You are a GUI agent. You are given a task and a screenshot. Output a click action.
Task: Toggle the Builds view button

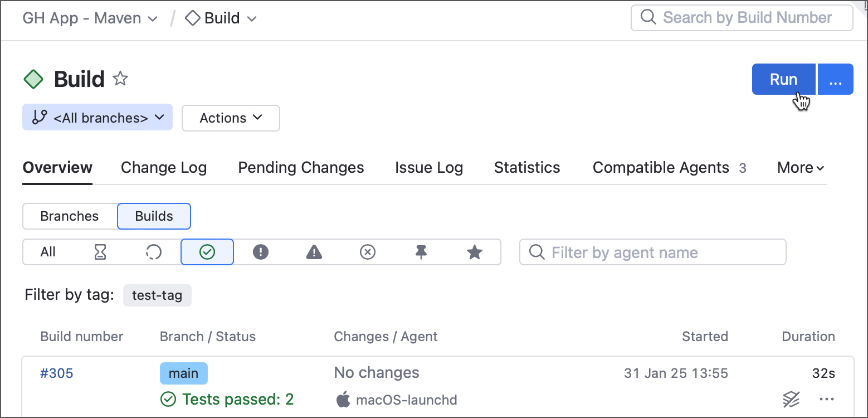[154, 216]
